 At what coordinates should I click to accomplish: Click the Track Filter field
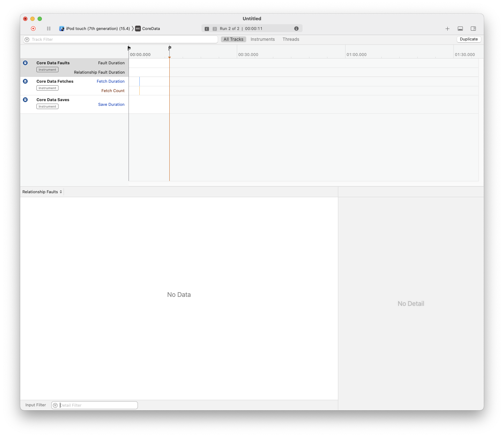(x=121, y=39)
